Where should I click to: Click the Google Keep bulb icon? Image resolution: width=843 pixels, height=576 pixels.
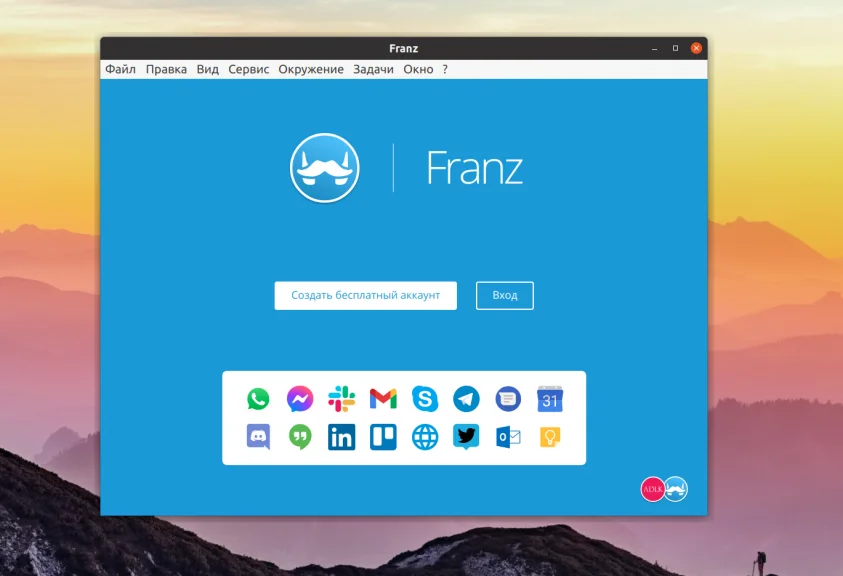(x=549, y=437)
